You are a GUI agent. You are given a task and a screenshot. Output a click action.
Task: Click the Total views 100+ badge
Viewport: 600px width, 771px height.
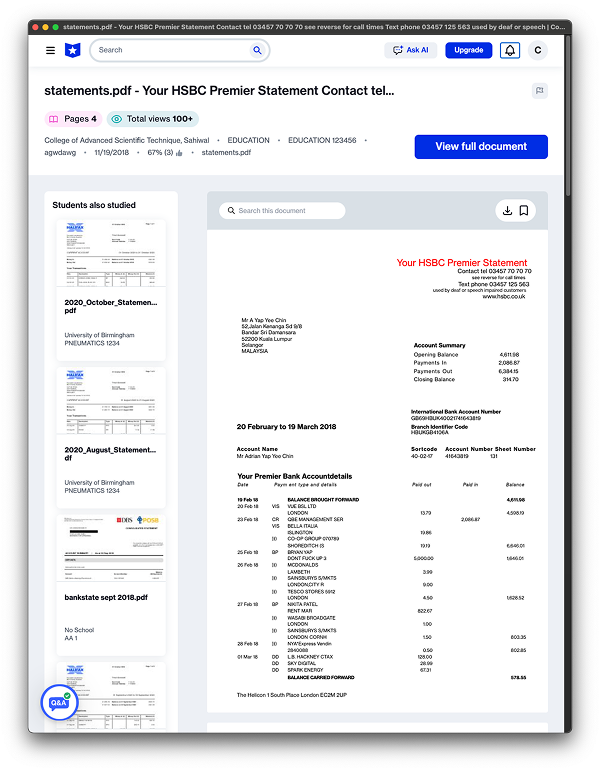pyautogui.click(x=153, y=119)
